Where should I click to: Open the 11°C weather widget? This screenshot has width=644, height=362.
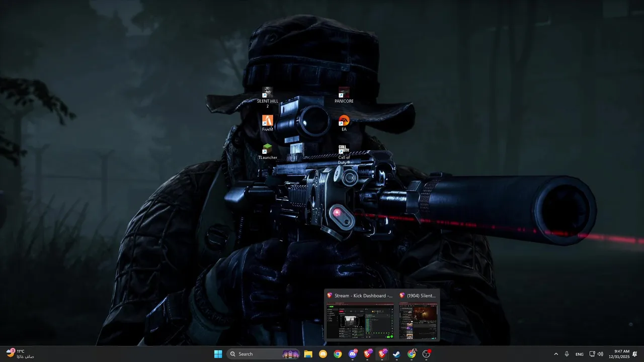click(21, 354)
